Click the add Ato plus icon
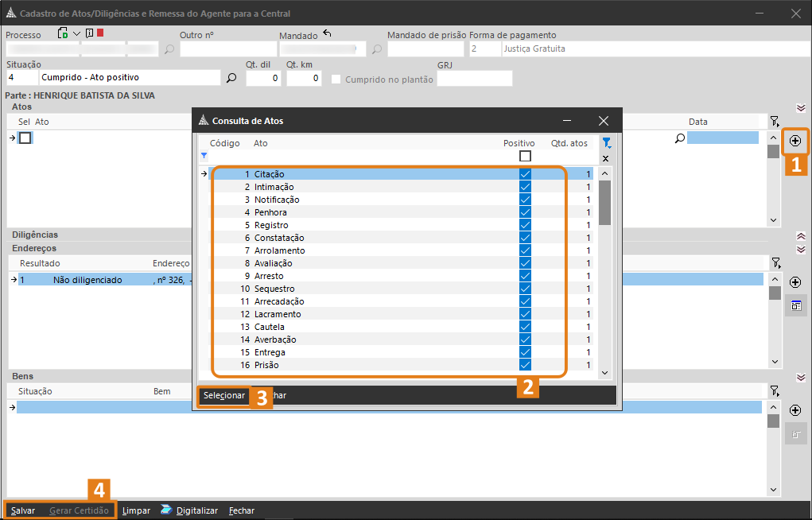 795,141
